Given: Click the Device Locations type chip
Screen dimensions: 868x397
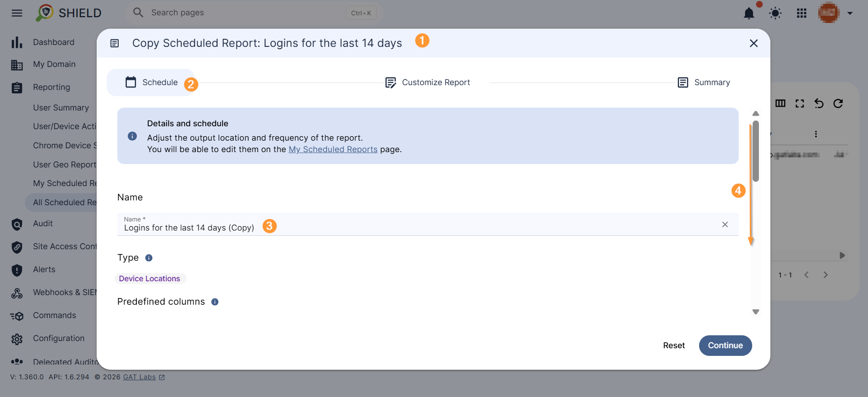Looking at the screenshot, I should click(150, 278).
